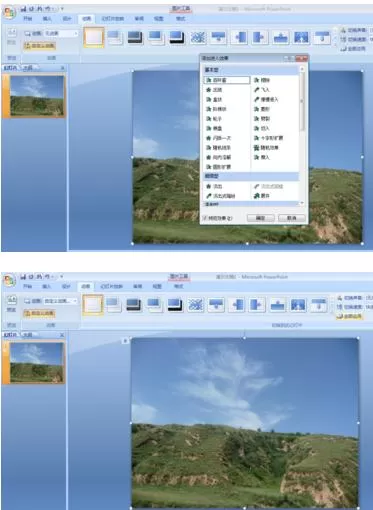Screen dimensions: 373x510
Task: Click 自定义动画 button in lower window
Action: click(39, 313)
